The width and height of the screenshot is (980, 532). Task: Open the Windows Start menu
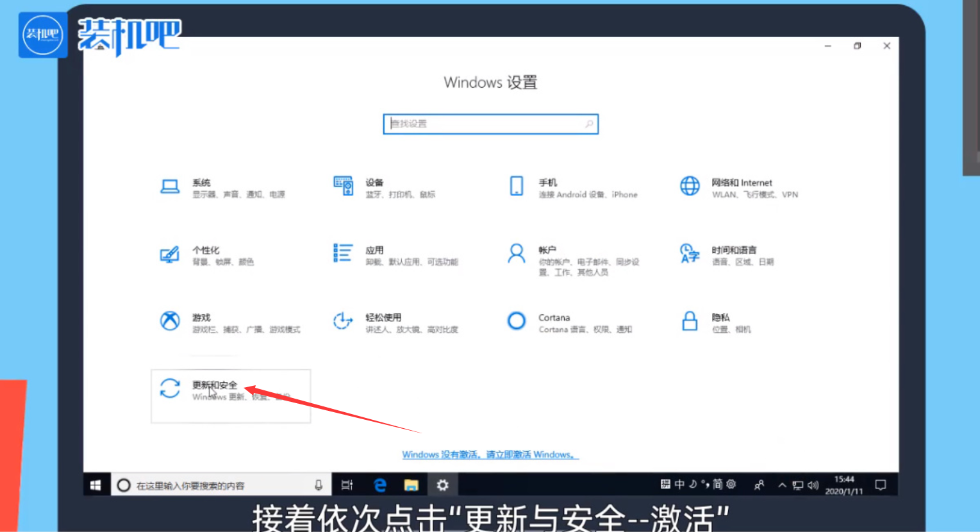point(96,485)
